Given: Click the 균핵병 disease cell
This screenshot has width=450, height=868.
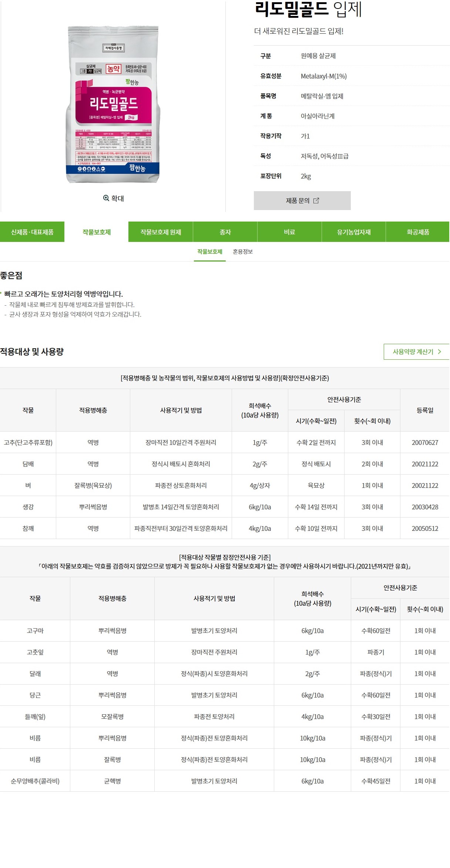Looking at the screenshot, I should 113,781.
